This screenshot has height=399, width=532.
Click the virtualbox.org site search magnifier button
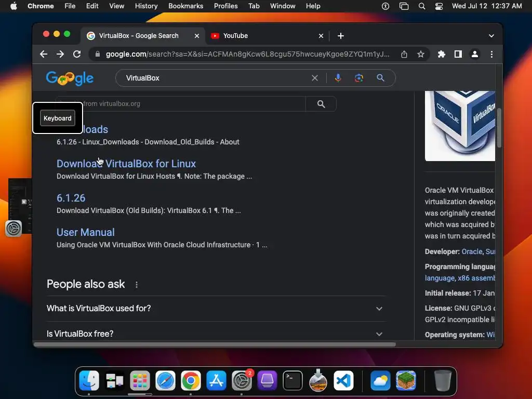[321, 104]
